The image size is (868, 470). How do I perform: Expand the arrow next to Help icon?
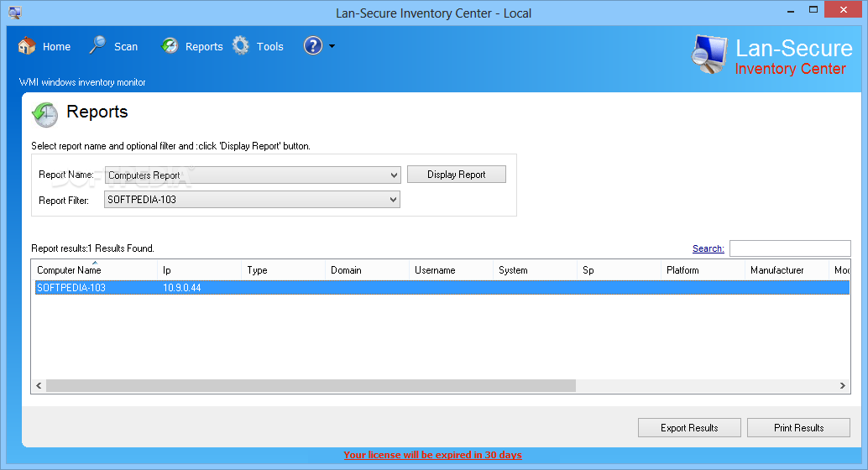pyautogui.click(x=332, y=46)
